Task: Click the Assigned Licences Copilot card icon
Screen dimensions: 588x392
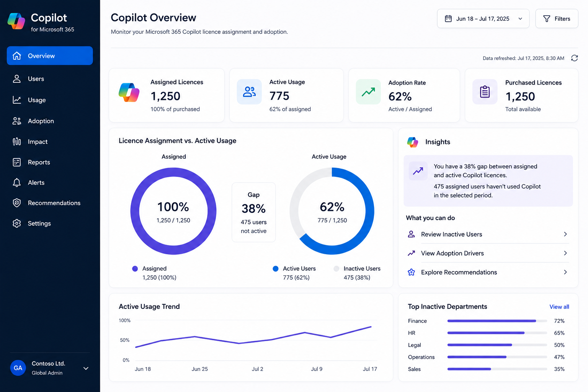Action: pyautogui.click(x=129, y=92)
